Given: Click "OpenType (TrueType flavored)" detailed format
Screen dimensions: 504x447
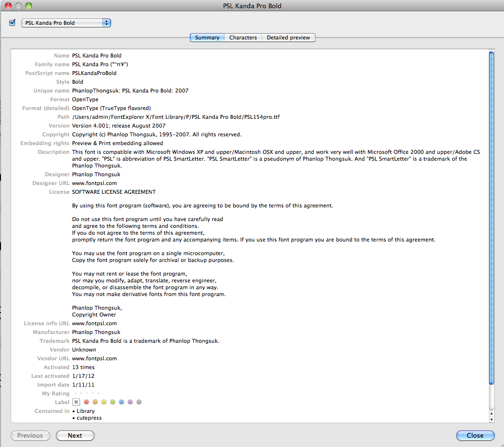Looking at the screenshot, I should 112,108.
